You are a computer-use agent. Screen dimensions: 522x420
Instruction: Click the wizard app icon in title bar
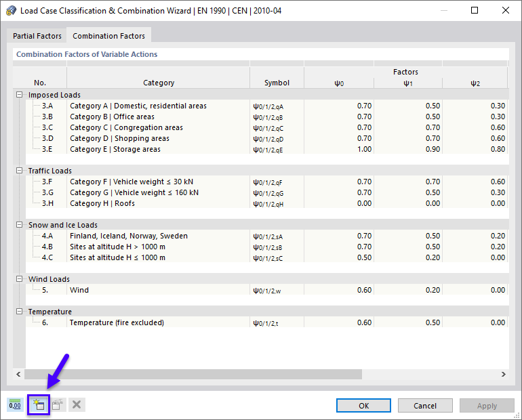11,11
